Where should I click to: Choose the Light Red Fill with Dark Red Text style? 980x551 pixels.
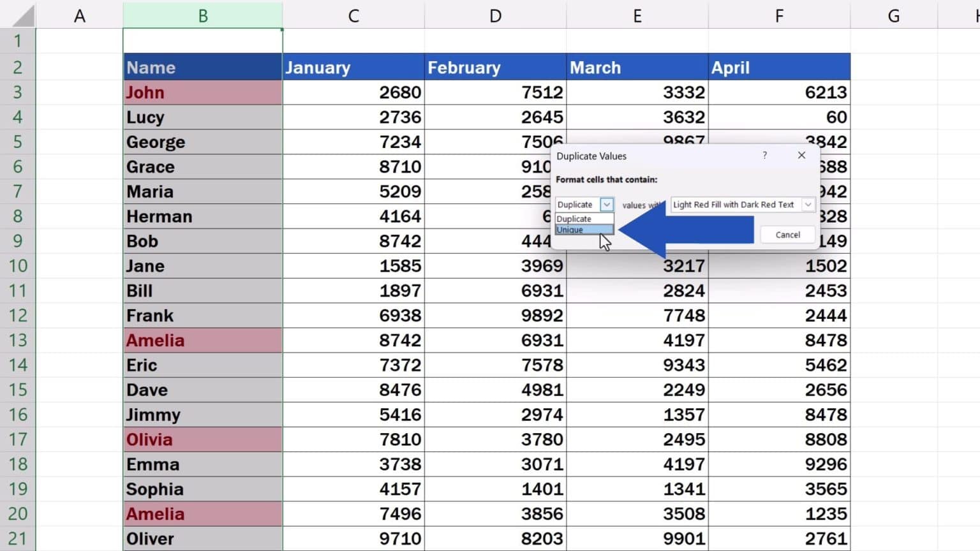click(732, 204)
